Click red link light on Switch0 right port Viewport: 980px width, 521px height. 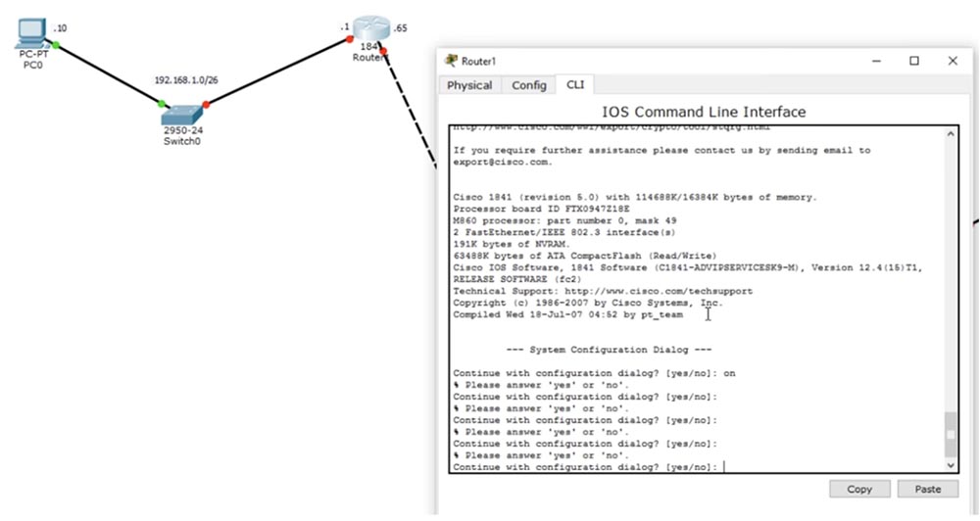click(206, 105)
